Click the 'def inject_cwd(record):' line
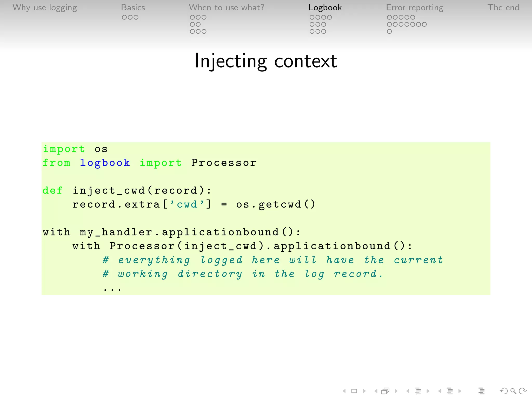 point(127,191)
